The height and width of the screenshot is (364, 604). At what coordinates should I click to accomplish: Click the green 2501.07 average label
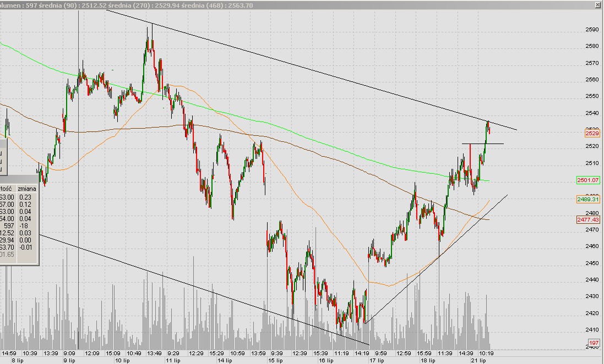(x=588, y=180)
